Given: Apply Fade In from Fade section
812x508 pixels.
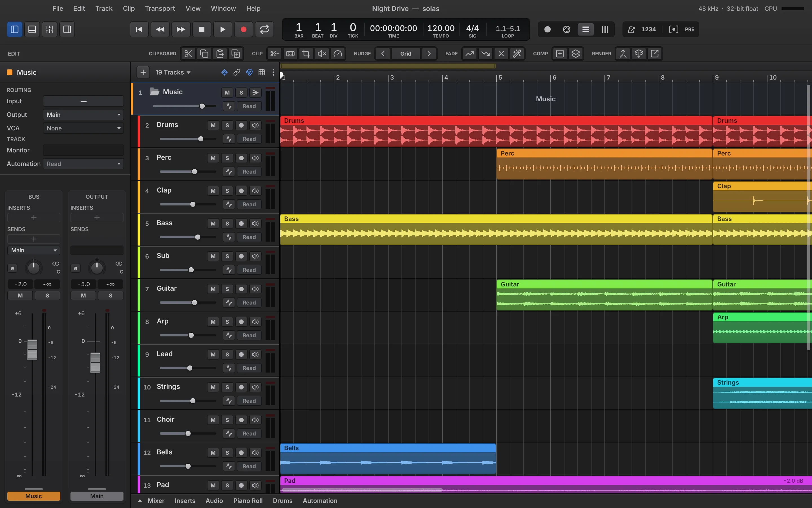Looking at the screenshot, I should click(469, 53).
